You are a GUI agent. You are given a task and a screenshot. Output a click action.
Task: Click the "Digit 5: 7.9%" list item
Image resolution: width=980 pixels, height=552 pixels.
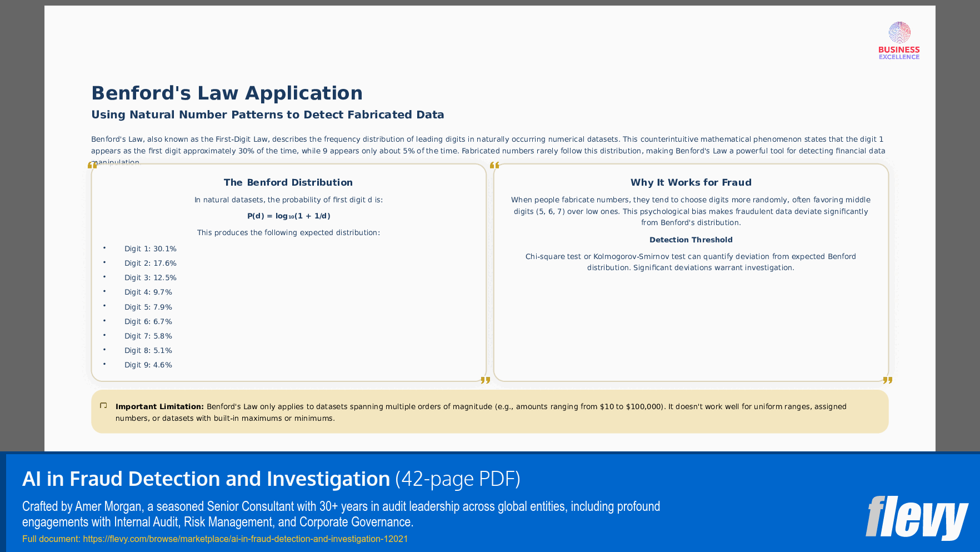(x=148, y=307)
